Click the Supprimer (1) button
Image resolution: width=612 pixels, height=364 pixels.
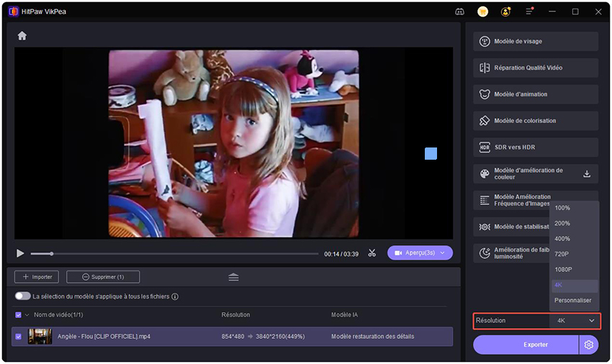coord(103,277)
